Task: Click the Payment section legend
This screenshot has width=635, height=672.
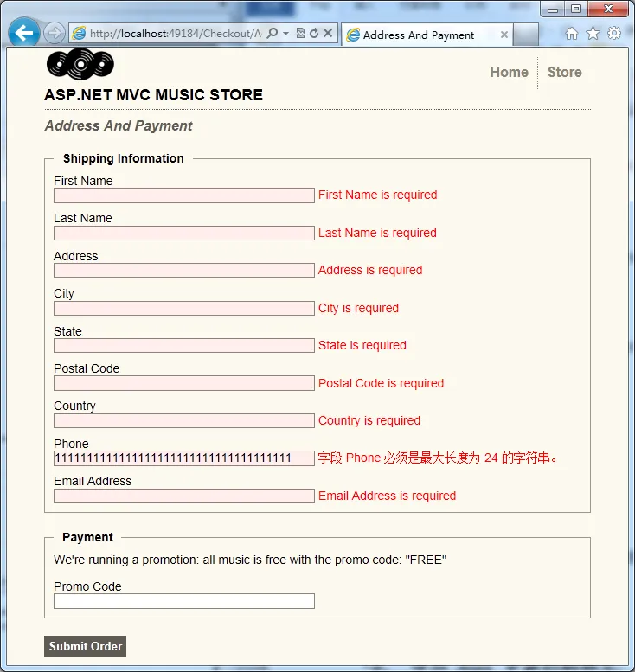Action: tap(87, 537)
